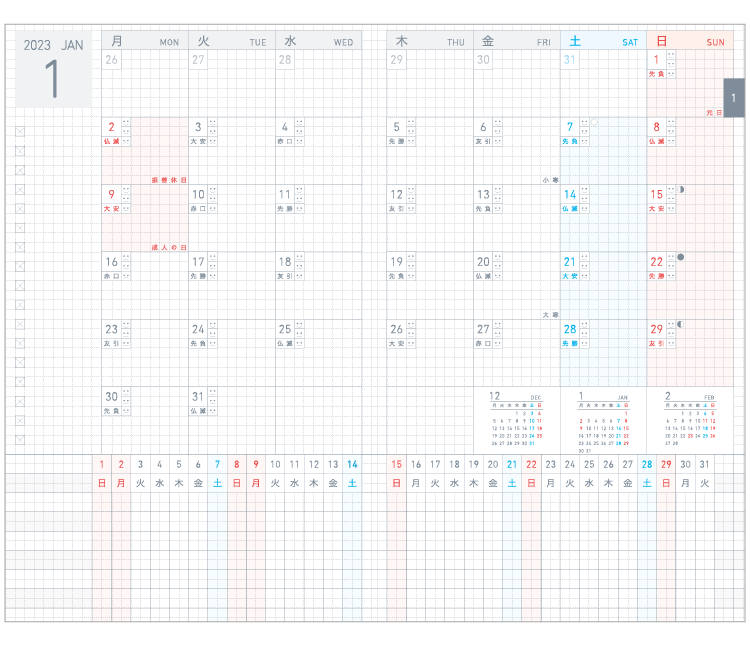The width and height of the screenshot is (750, 646).
Task: Click the 小寒 solar term marker
Action: click(550, 180)
